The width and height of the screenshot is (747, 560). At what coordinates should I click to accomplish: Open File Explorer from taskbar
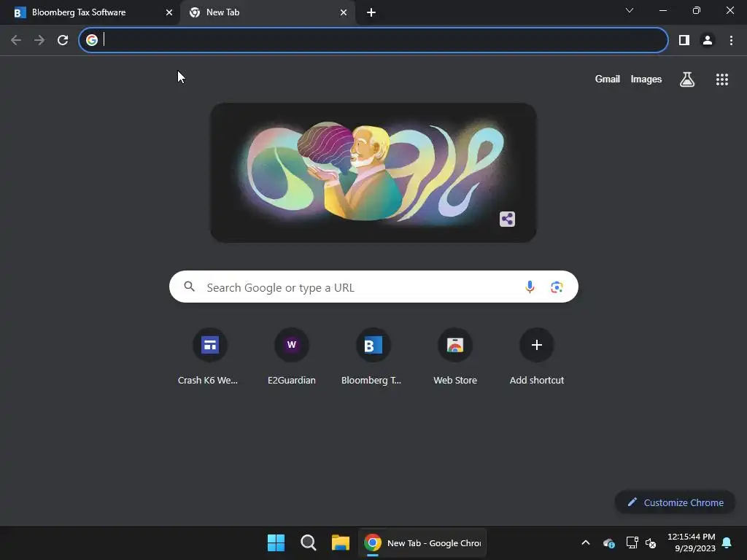[x=341, y=542]
